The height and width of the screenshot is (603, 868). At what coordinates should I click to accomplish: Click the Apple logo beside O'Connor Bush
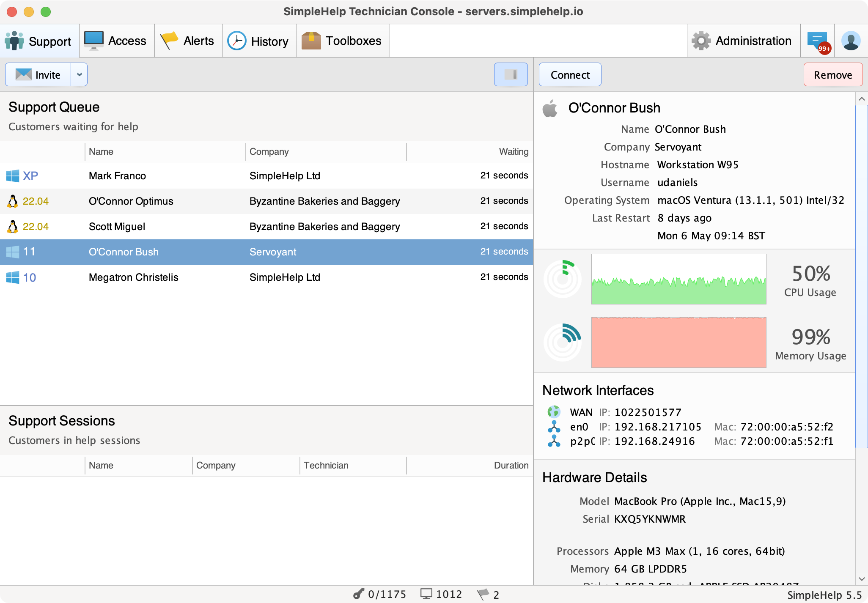click(x=550, y=108)
